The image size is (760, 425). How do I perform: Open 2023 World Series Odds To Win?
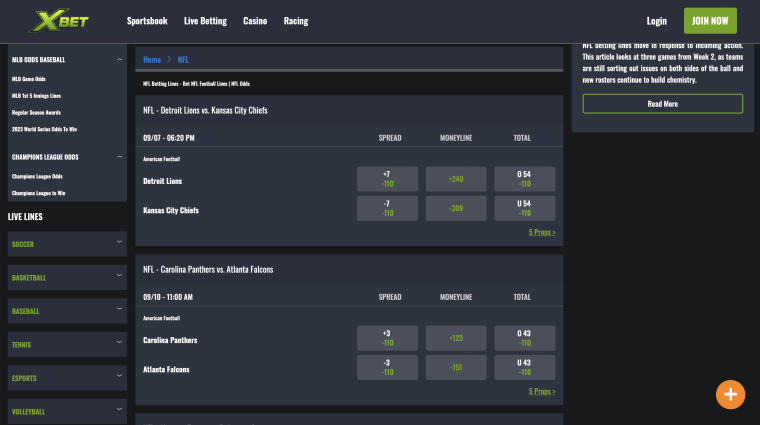coord(44,129)
